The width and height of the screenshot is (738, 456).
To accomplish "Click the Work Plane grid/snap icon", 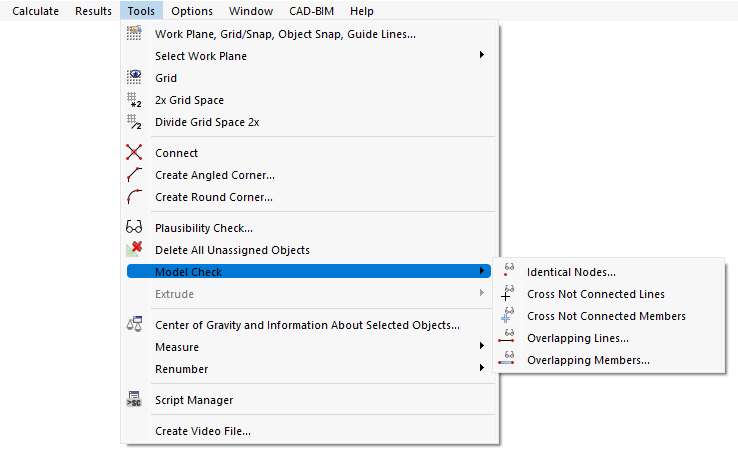I will (134, 33).
